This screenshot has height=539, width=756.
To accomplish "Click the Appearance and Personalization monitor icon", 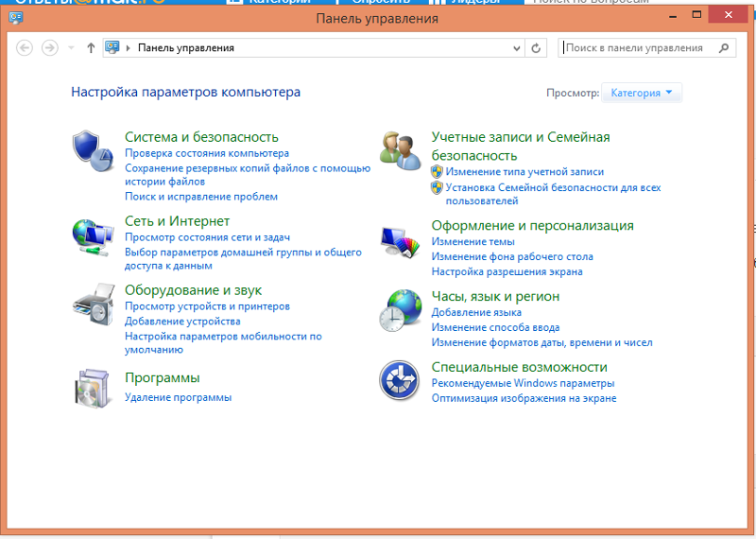I will (400, 241).
